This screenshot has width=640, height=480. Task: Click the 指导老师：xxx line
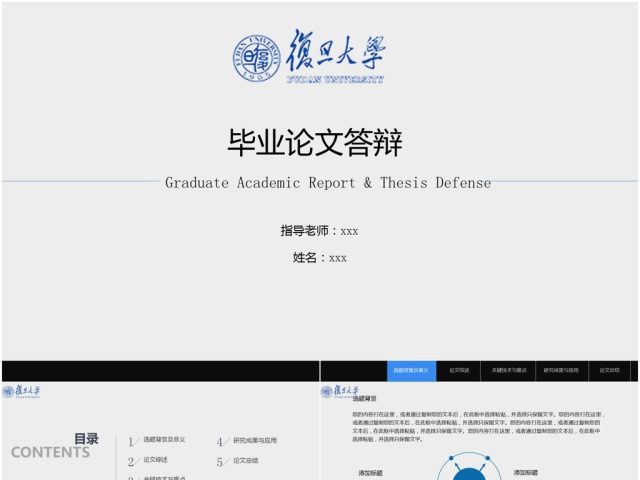pyautogui.click(x=319, y=231)
